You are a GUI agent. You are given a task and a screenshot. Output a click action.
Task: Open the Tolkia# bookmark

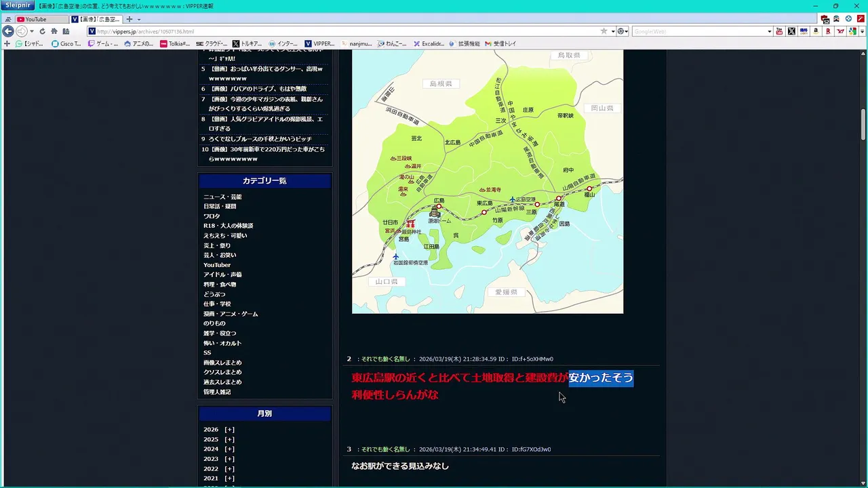coord(175,43)
